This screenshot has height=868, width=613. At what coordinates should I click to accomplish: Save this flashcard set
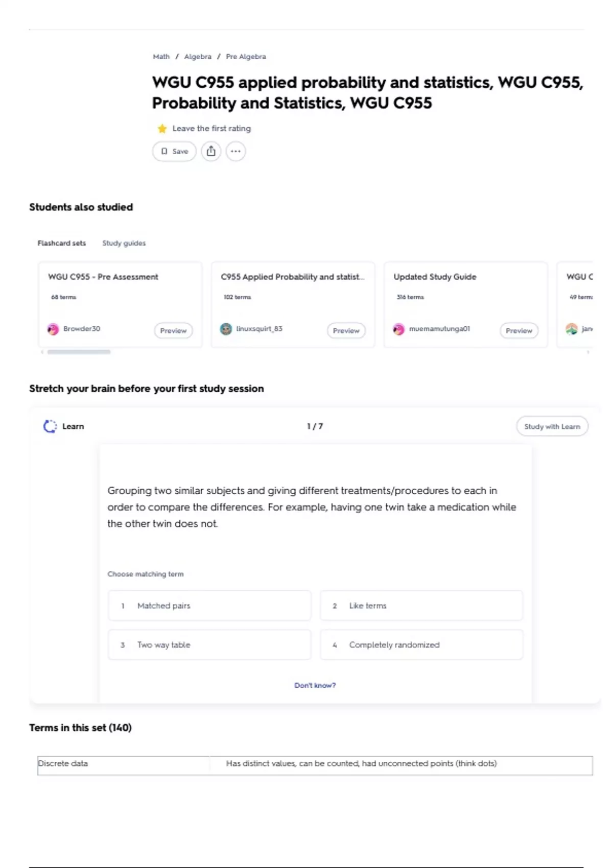(x=174, y=151)
